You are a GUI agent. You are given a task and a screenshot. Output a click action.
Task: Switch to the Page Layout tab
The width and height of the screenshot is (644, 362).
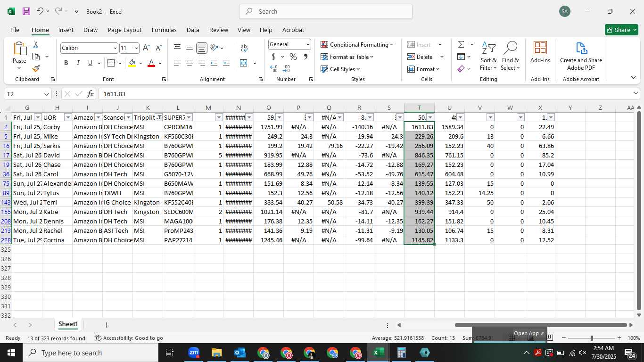click(x=124, y=30)
